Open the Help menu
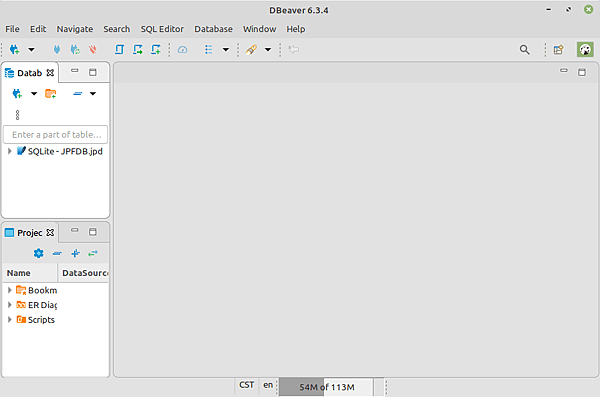The image size is (600, 397). pos(296,29)
